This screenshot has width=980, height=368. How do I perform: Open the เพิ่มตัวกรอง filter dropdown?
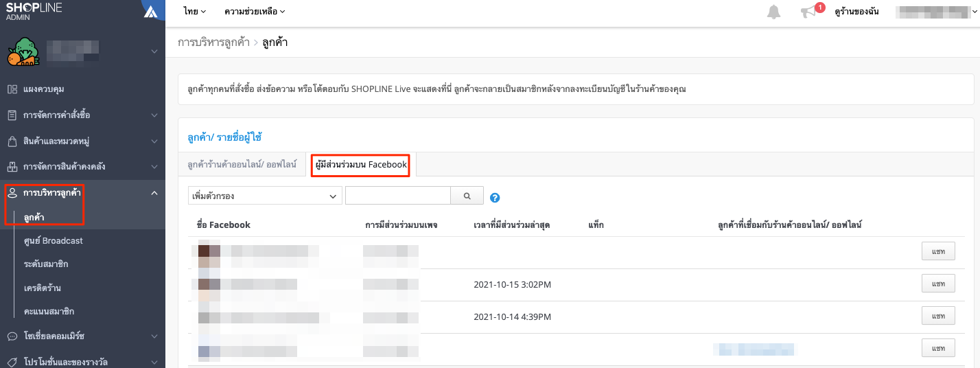pyautogui.click(x=265, y=196)
